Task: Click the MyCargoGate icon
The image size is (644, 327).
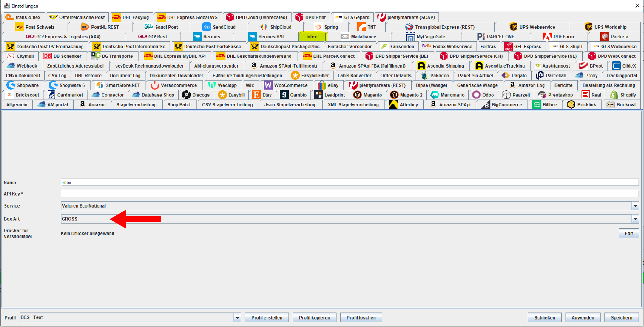Action: [410, 37]
